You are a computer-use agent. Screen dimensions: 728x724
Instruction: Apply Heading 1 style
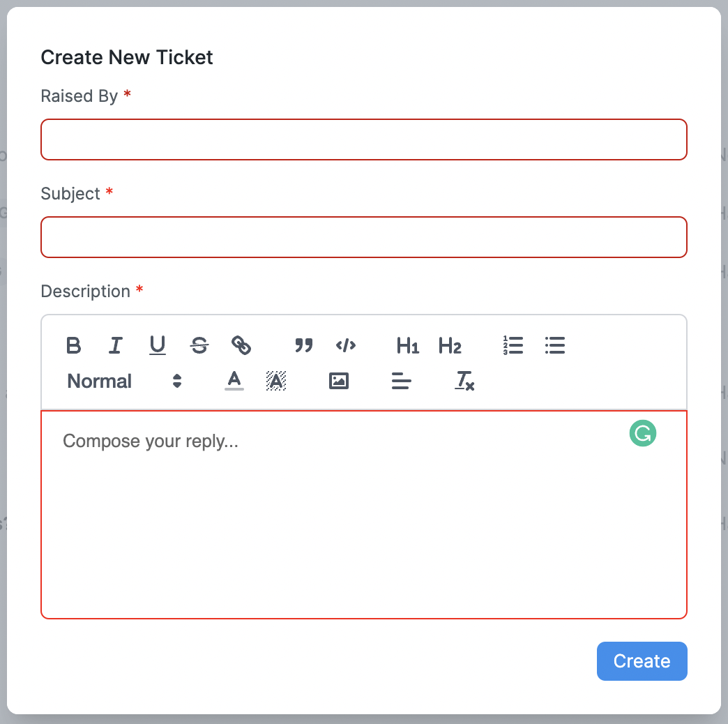click(x=407, y=345)
